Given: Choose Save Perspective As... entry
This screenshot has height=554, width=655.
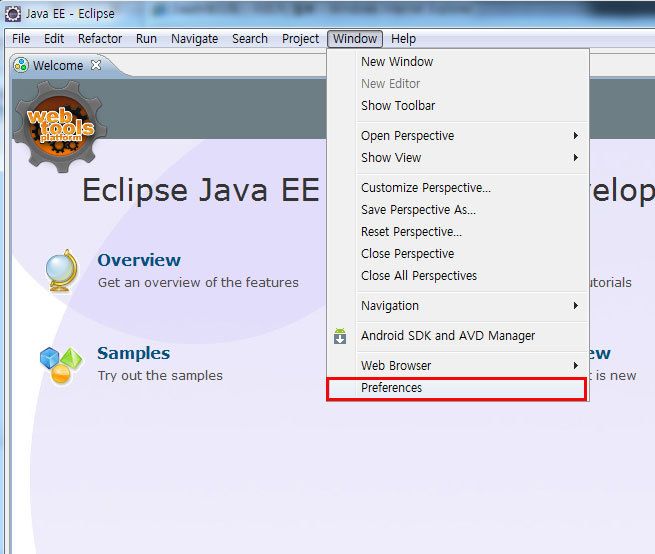Looking at the screenshot, I should pos(458,210).
